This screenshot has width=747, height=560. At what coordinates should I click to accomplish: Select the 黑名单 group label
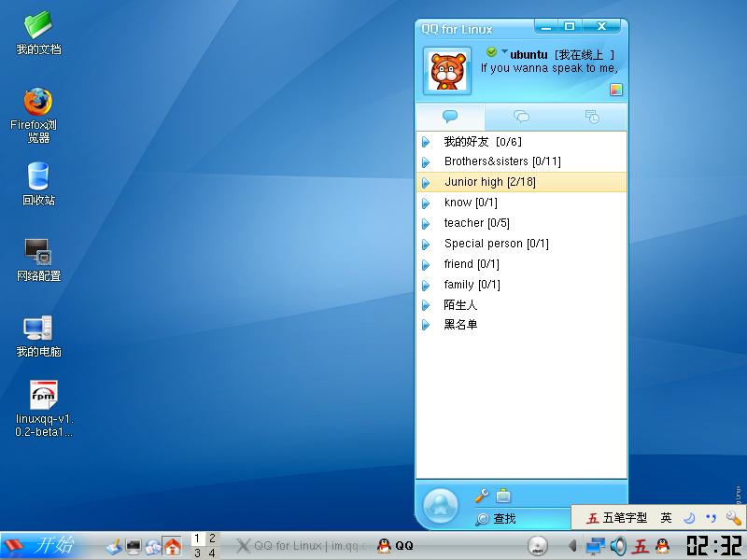click(x=460, y=325)
